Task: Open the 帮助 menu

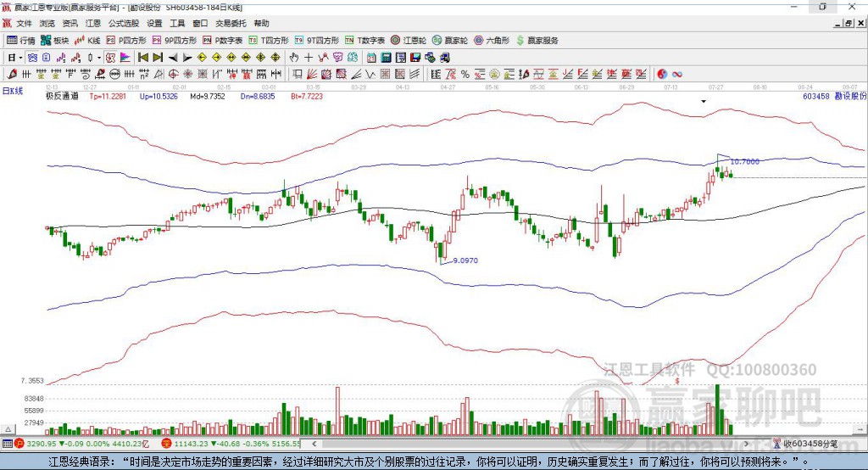Action: click(x=261, y=23)
